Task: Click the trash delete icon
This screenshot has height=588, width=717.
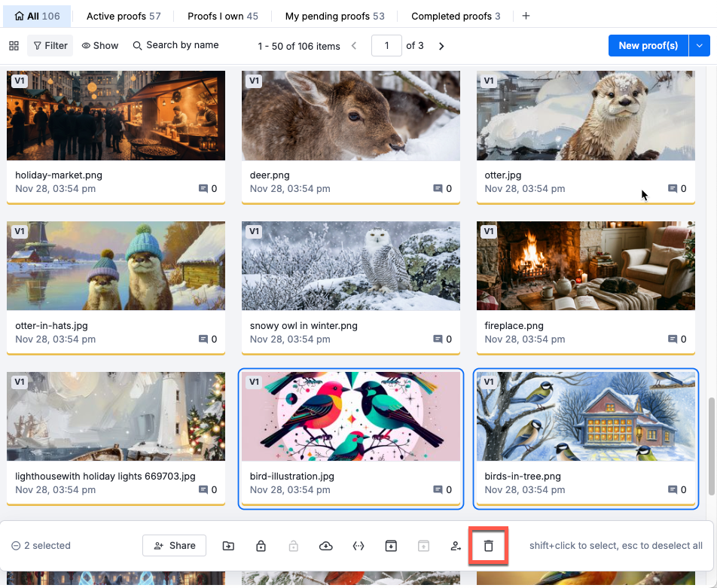Action: click(x=488, y=546)
